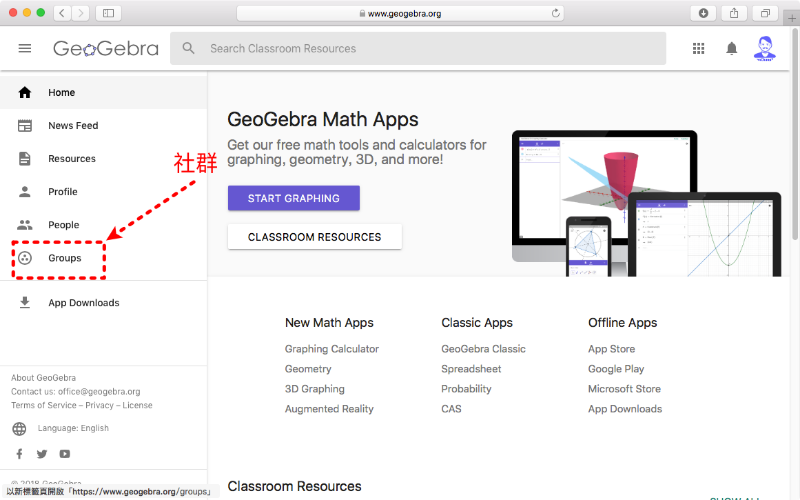
Task: Show Safari downloads list
Action: [703, 13]
